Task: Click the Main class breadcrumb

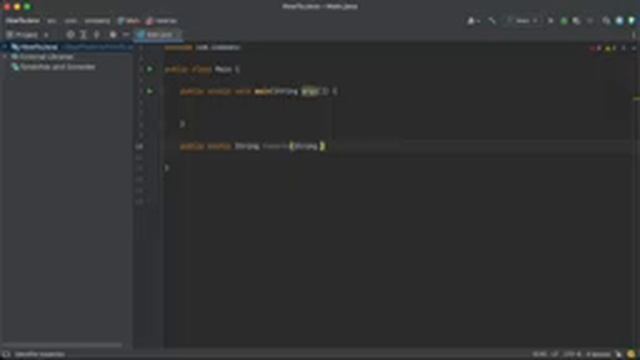Action: [129, 20]
